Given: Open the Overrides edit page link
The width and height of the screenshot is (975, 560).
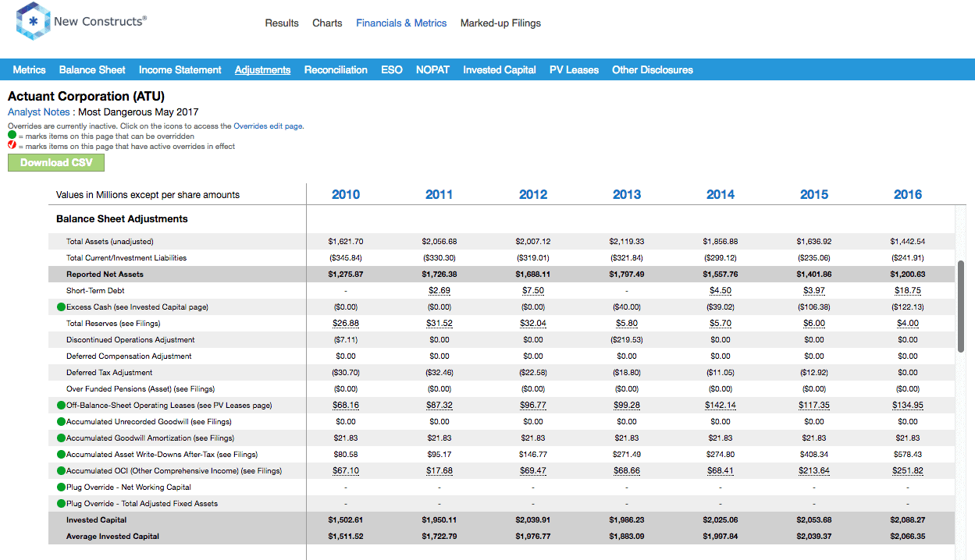Looking at the screenshot, I should [268, 126].
